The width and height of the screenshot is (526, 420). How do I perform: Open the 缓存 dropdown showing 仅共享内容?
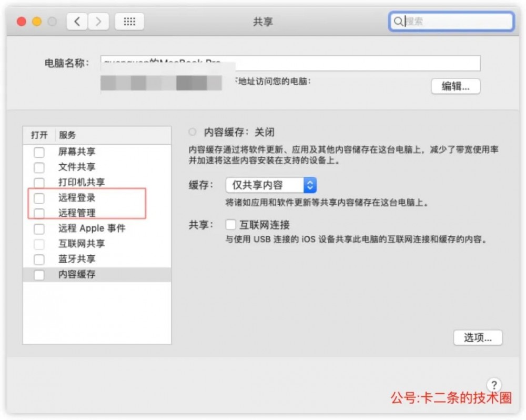(x=272, y=185)
